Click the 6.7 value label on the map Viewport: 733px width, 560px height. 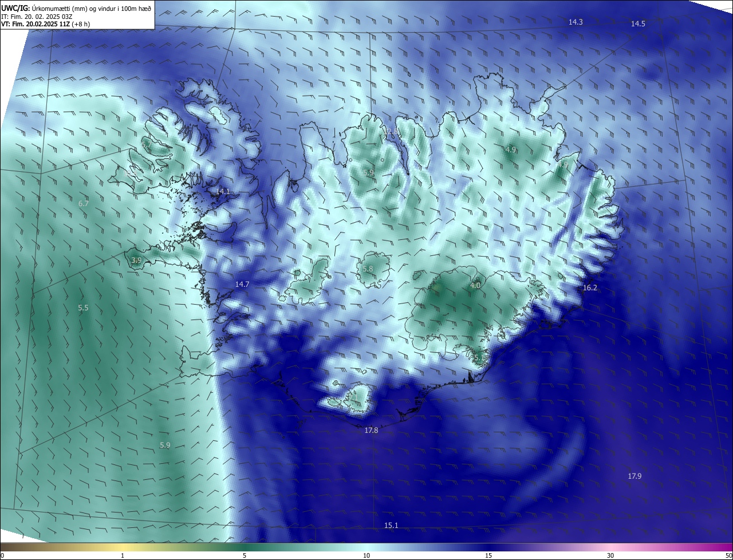[x=84, y=203]
